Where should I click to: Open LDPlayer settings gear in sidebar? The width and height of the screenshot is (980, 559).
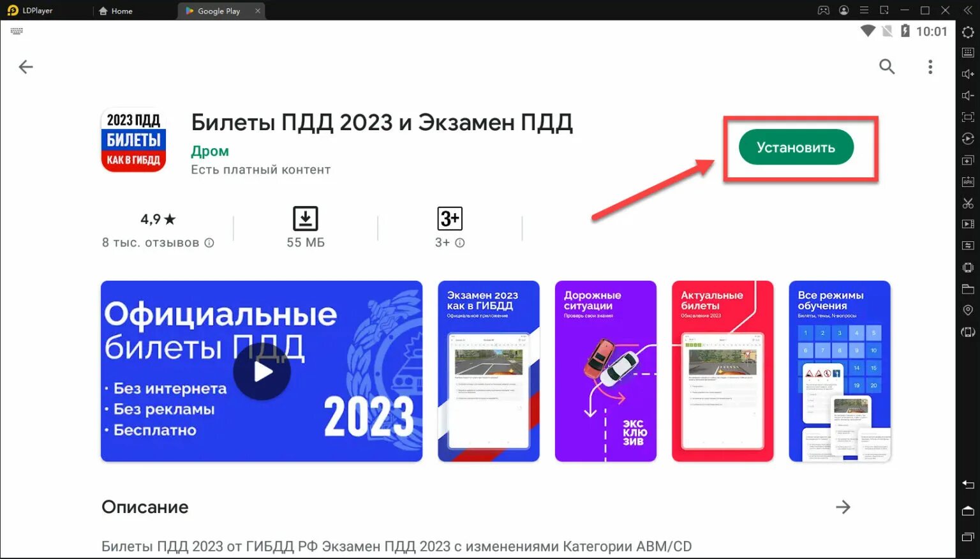pos(968,32)
